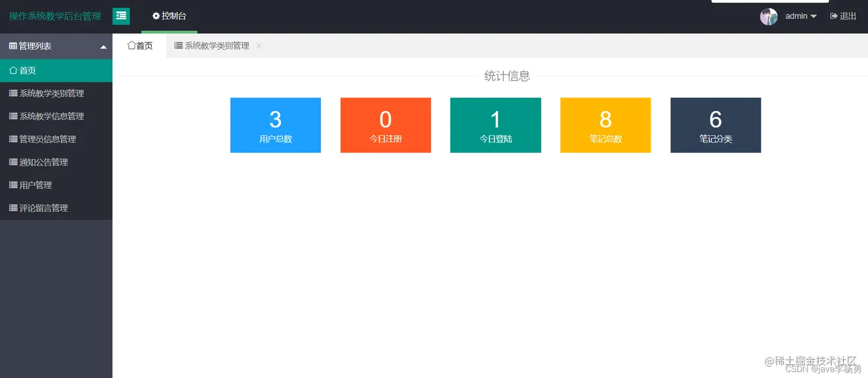
Task: Click list icon beside 管理员信息管理
Action: (13, 139)
